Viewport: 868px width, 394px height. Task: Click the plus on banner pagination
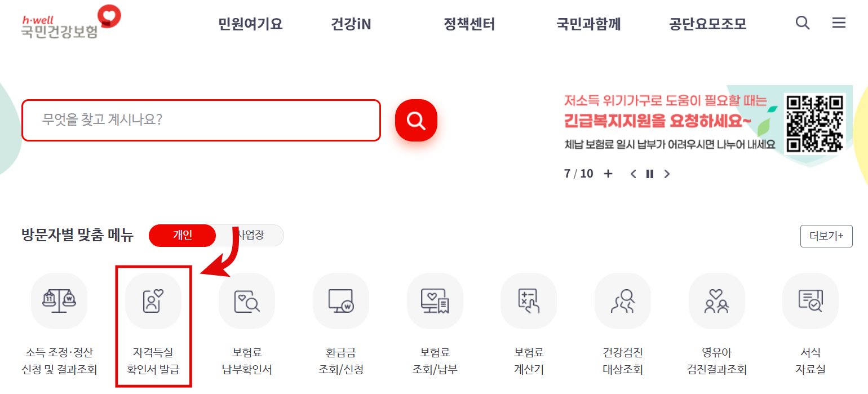(608, 174)
